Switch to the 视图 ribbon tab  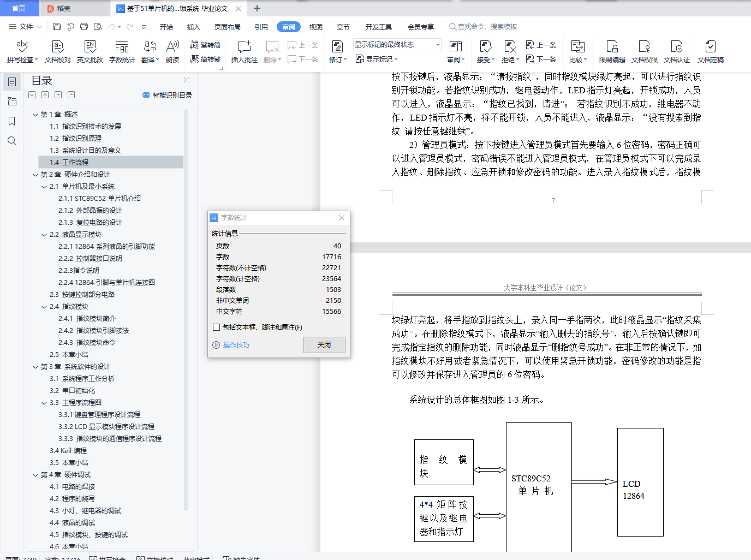pyautogui.click(x=316, y=27)
